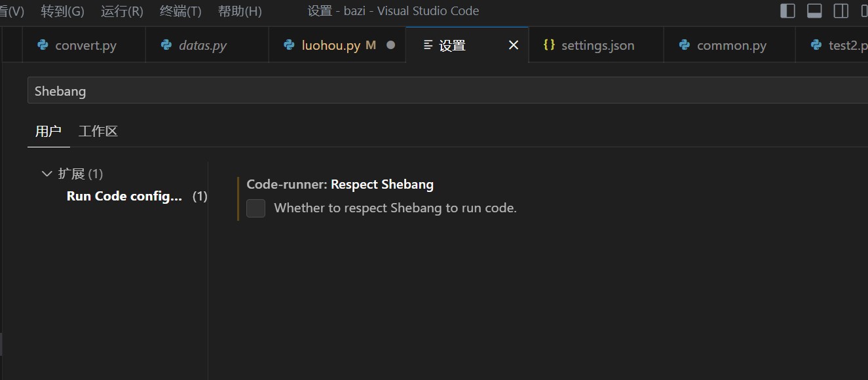Open the 终端(T) menu

pyautogui.click(x=181, y=11)
